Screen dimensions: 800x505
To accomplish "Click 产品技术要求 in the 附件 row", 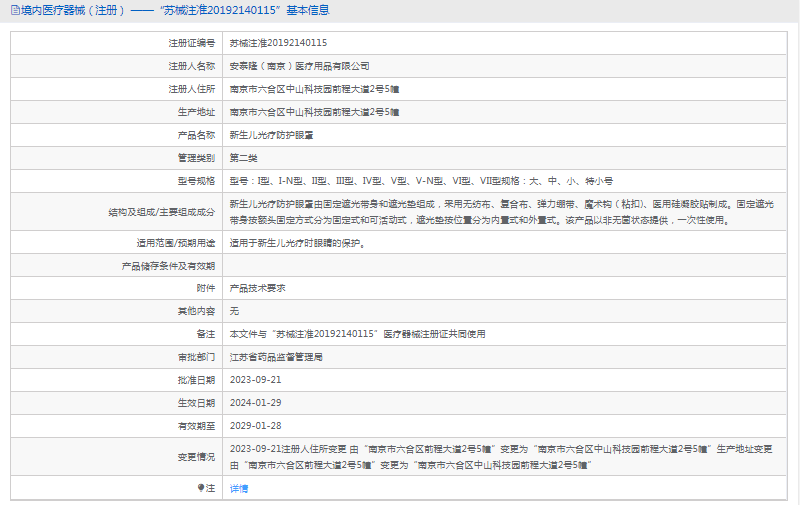I will (x=258, y=287).
